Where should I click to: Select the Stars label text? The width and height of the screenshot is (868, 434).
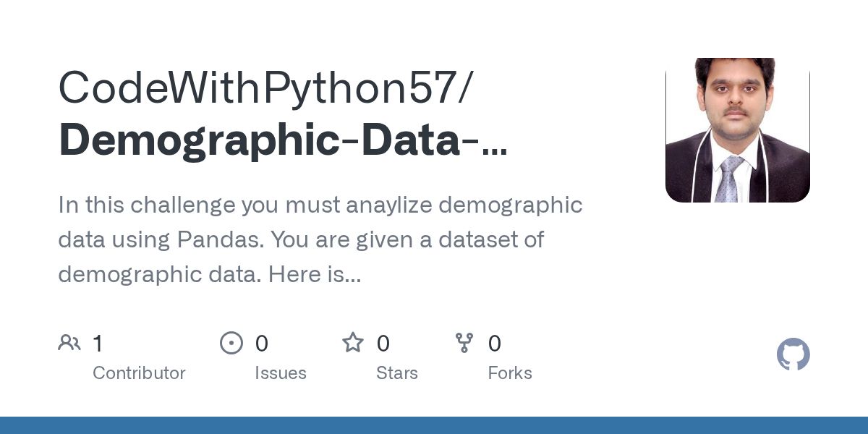pyautogui.click(x=396, y=373)
